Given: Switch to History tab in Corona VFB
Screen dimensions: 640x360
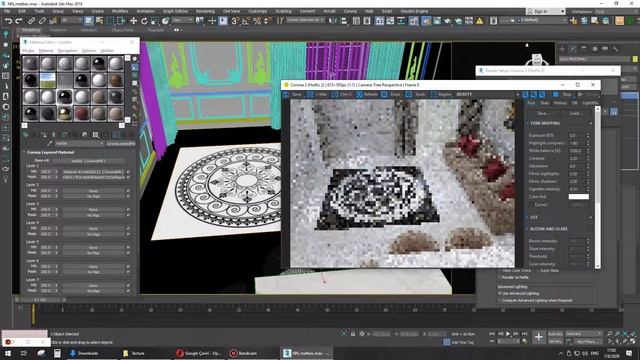Looking at the screenshot, I should (560, 103).
